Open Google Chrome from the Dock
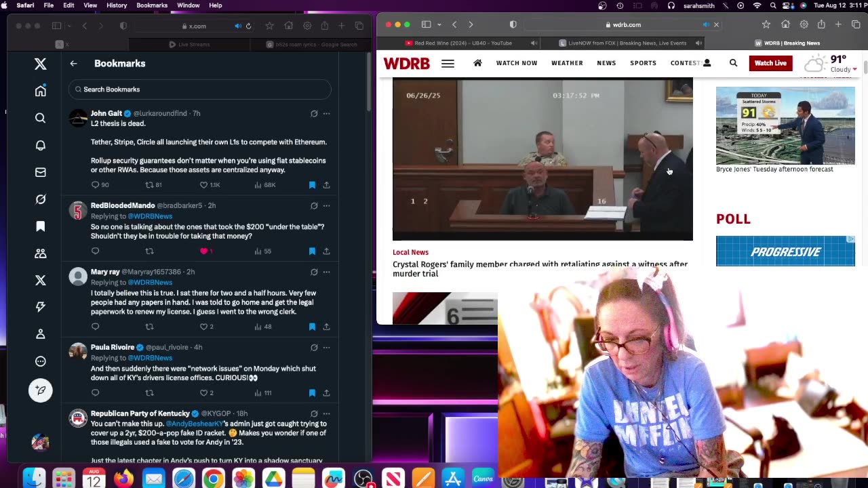This screenshot has height=488, width=868. (214, 479)
